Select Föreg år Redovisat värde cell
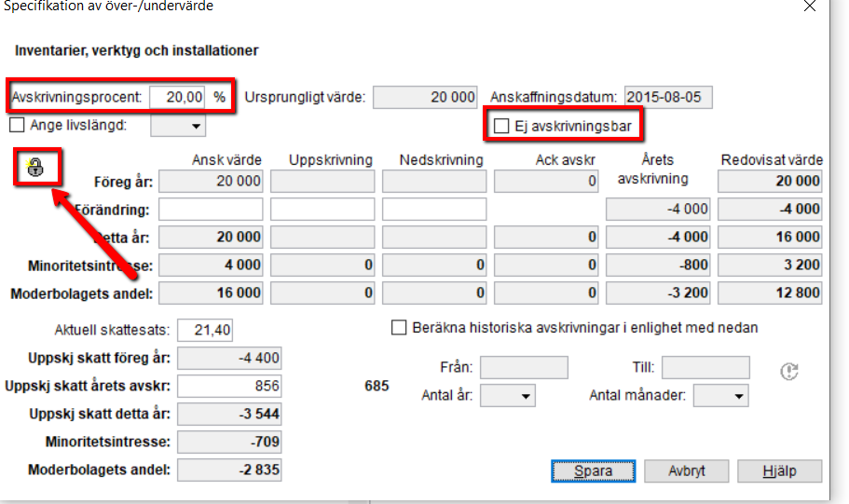 (770, 182)
